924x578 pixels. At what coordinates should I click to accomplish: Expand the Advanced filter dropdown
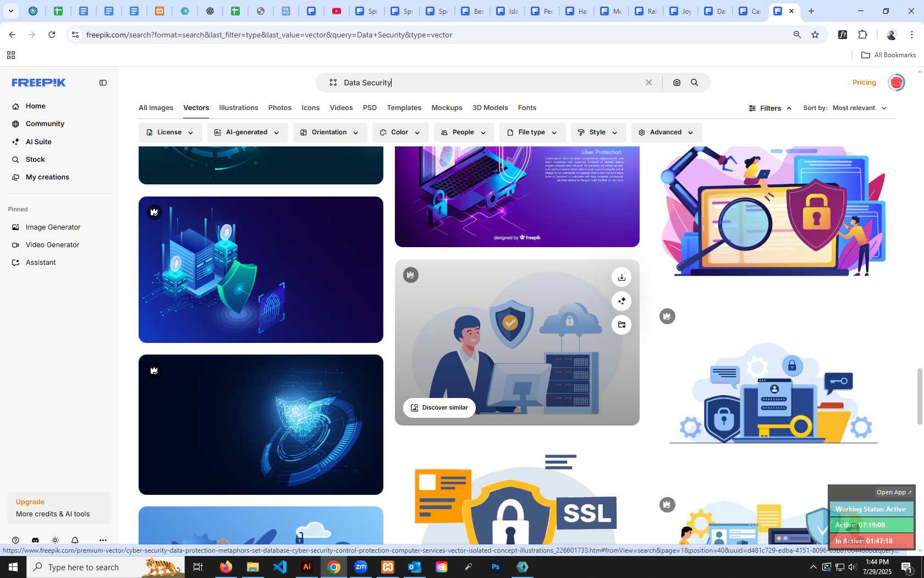667,133
